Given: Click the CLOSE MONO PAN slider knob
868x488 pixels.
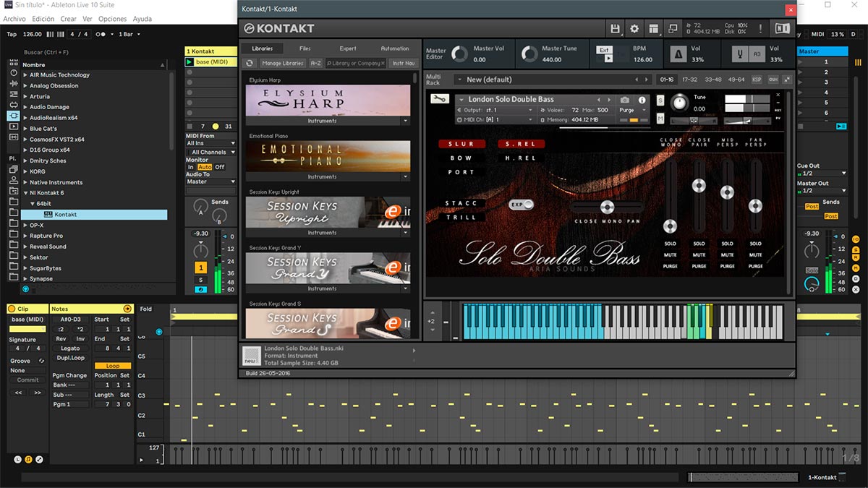Looking at the screenshot, I should click(x=607, y=207).
